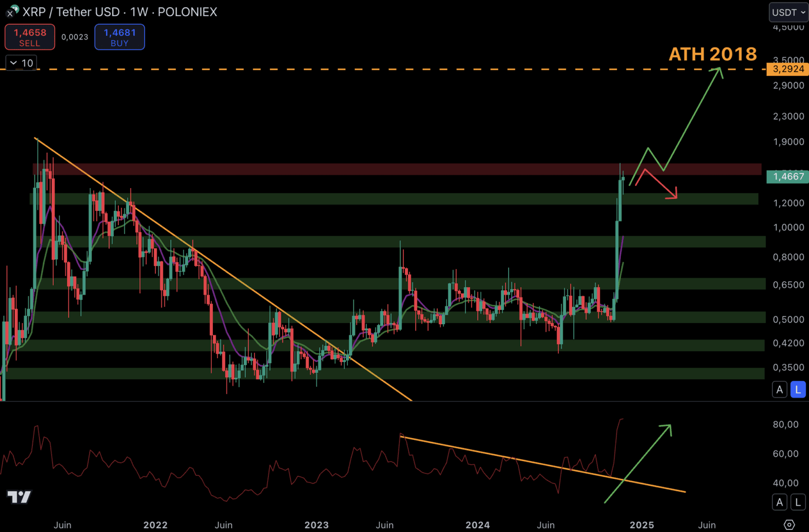Click the ATH 2018 text annotation

click(712, 54)
